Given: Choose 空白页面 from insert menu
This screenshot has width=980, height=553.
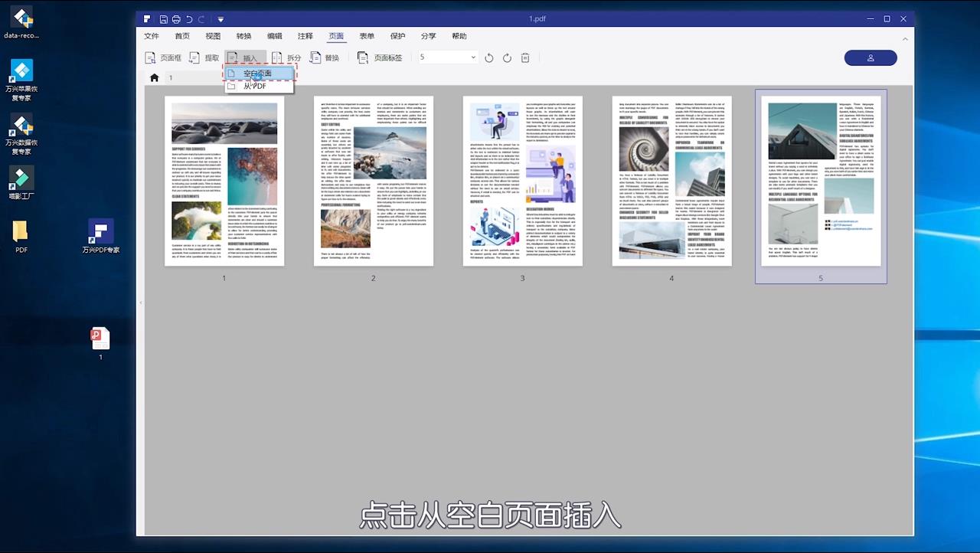Looking at the screenshot, I should pyautogui.click(x=258, y=74).
